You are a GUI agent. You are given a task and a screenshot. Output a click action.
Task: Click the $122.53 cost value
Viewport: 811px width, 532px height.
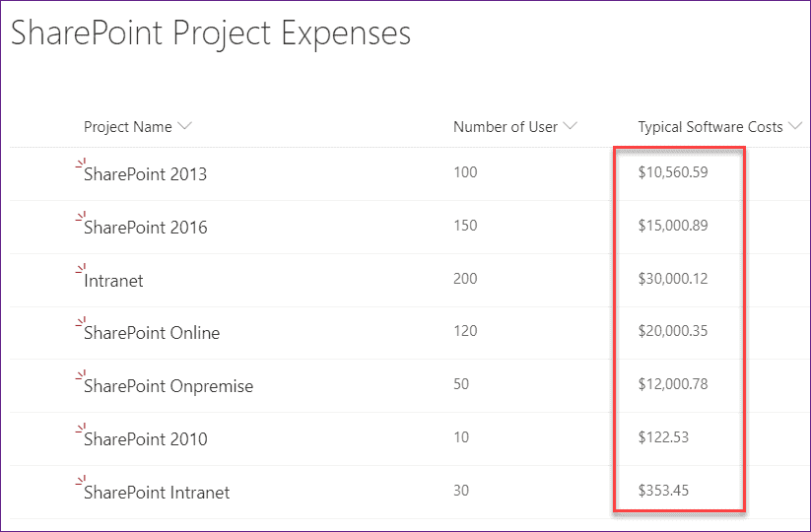click(x=663, y=437)
